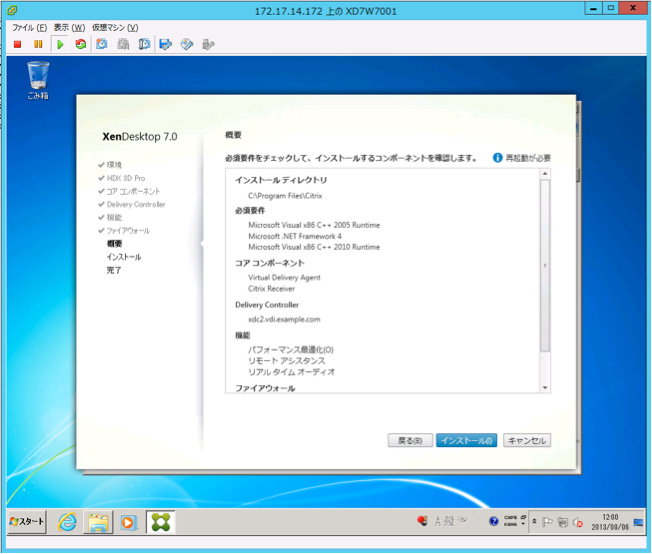Take a snapshot using the snapshot icon

point(102,44)
